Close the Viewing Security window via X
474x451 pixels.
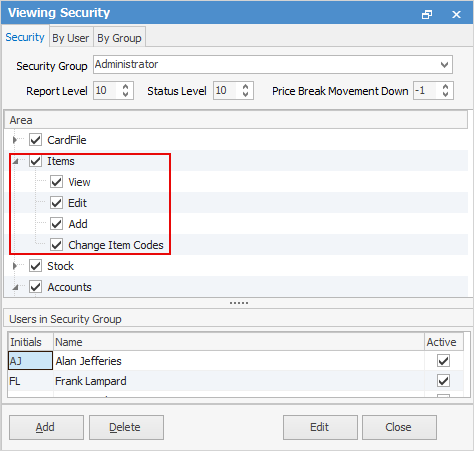(x=456, y=14)
